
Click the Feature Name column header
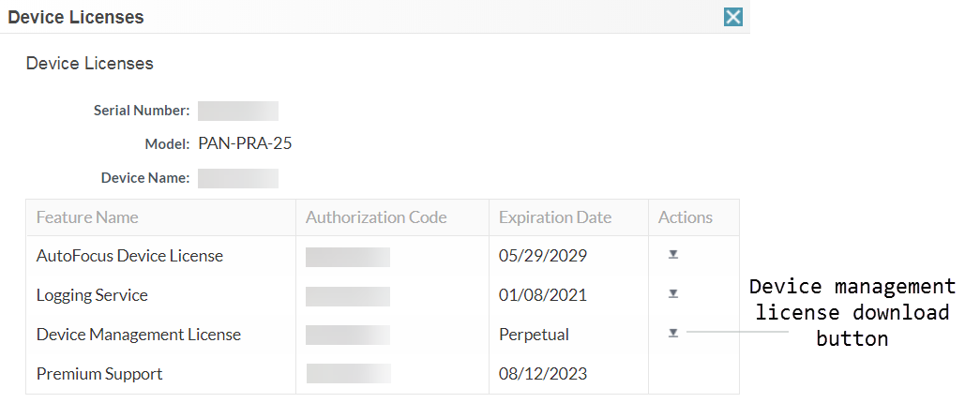click(87, 217)
